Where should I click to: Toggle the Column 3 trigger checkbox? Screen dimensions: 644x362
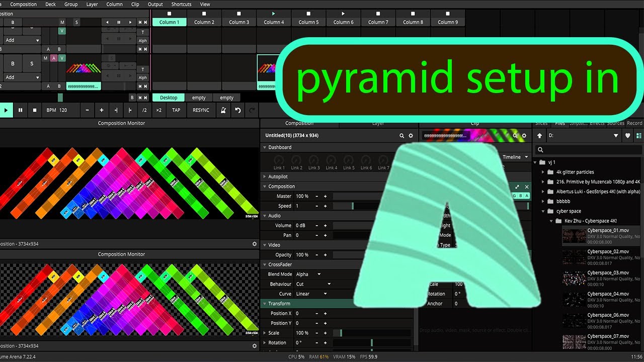239,14
